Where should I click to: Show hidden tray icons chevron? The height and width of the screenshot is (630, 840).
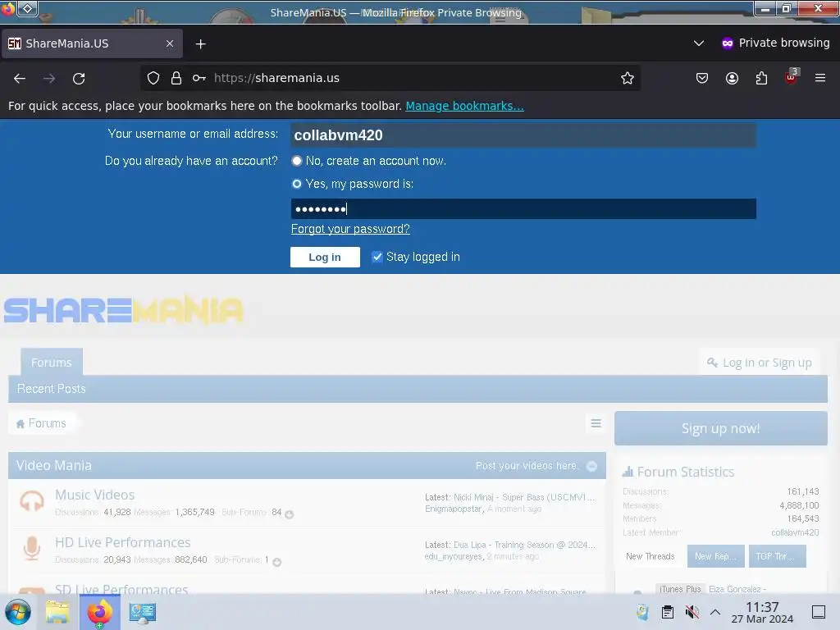click(x=715, y=612)
